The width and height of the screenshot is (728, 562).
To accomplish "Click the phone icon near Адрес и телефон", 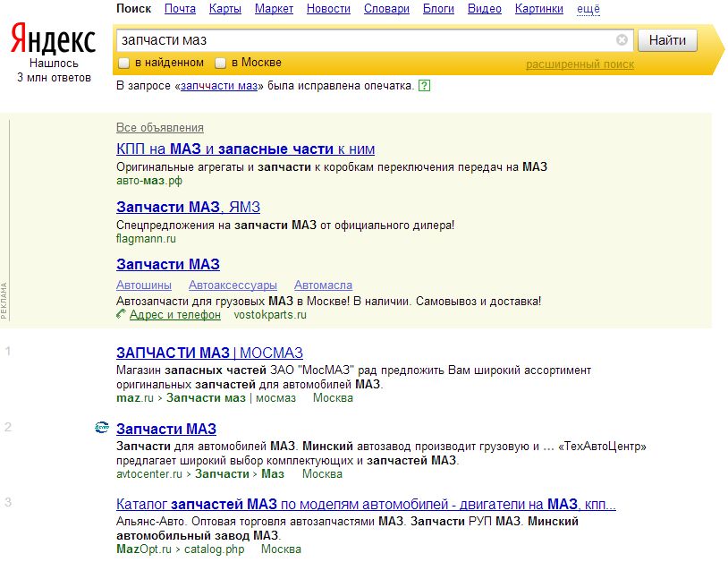I will [x=121, y=314].
